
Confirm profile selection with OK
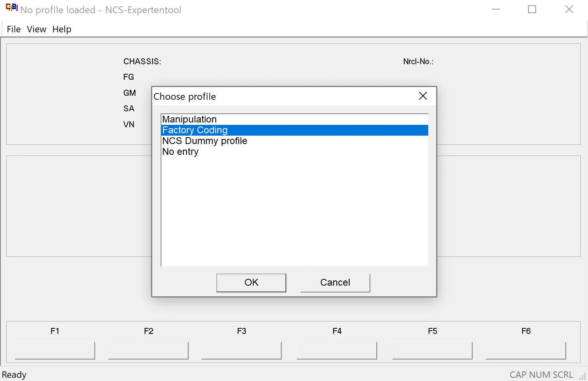[x=251, y=282]
